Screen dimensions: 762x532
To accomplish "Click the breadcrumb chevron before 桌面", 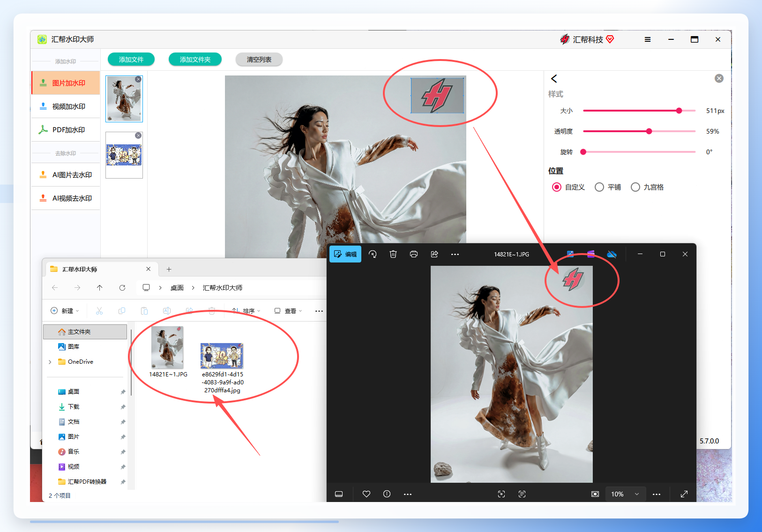I will [x=160, y=288].
